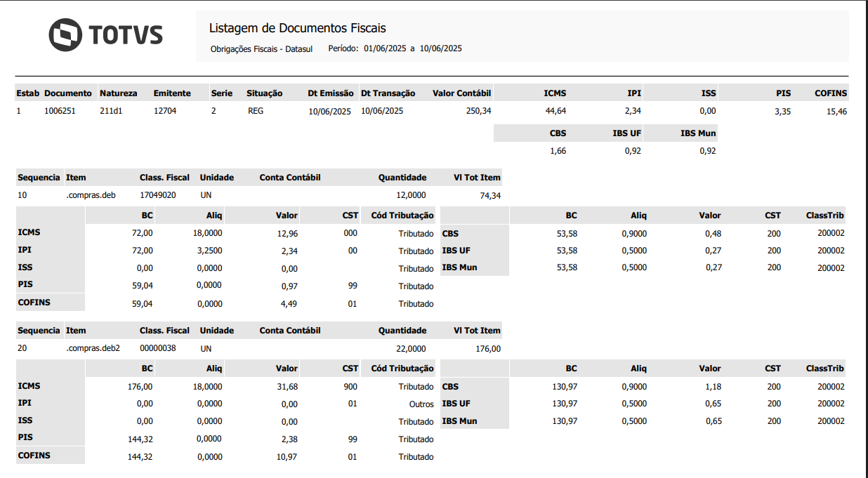Select CBS base 53,58 in sequence 10
868x478 pixels.
567,234
